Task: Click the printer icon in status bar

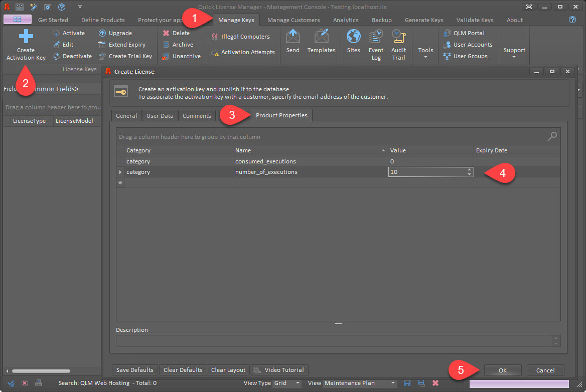Action: tap(39, 383)
